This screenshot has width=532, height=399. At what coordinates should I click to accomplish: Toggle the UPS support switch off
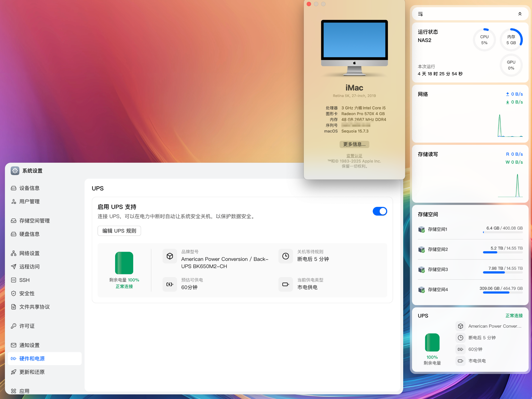click(379, 211)
